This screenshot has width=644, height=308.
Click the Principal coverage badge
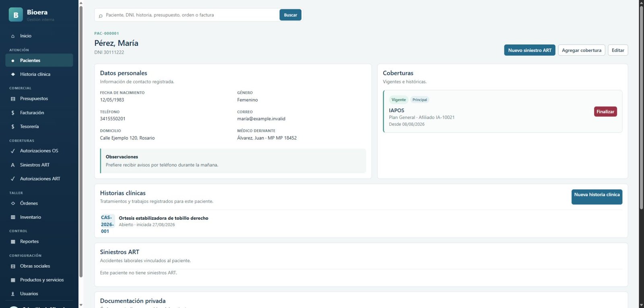pyautogui.click(x=420, y=100)
